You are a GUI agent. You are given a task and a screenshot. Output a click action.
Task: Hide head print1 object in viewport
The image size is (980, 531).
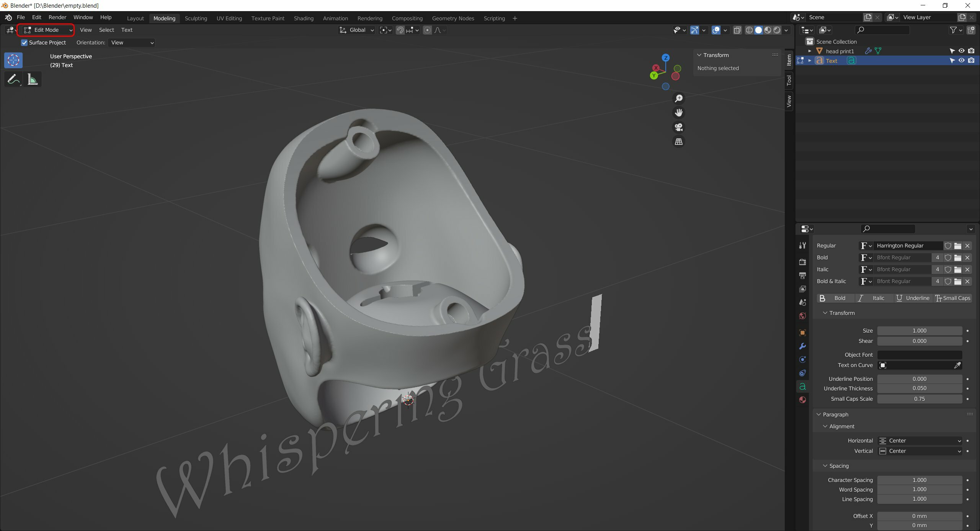click(x=961, y=51)
